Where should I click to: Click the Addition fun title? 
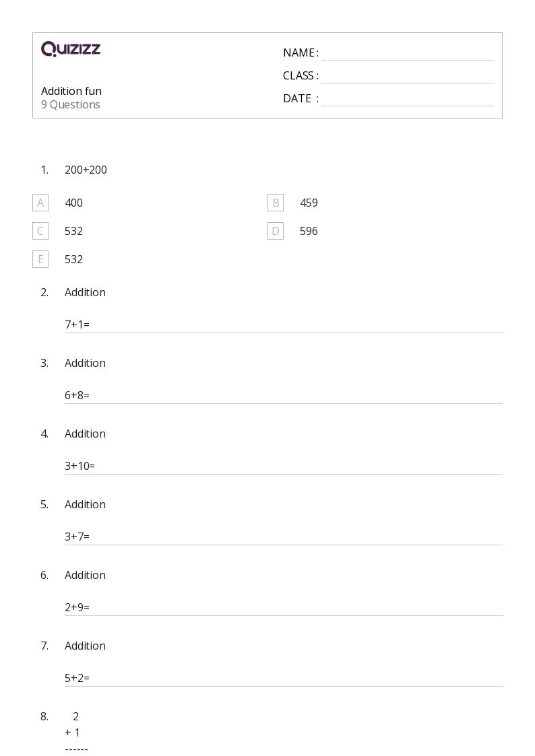click(x=71, y=91)
